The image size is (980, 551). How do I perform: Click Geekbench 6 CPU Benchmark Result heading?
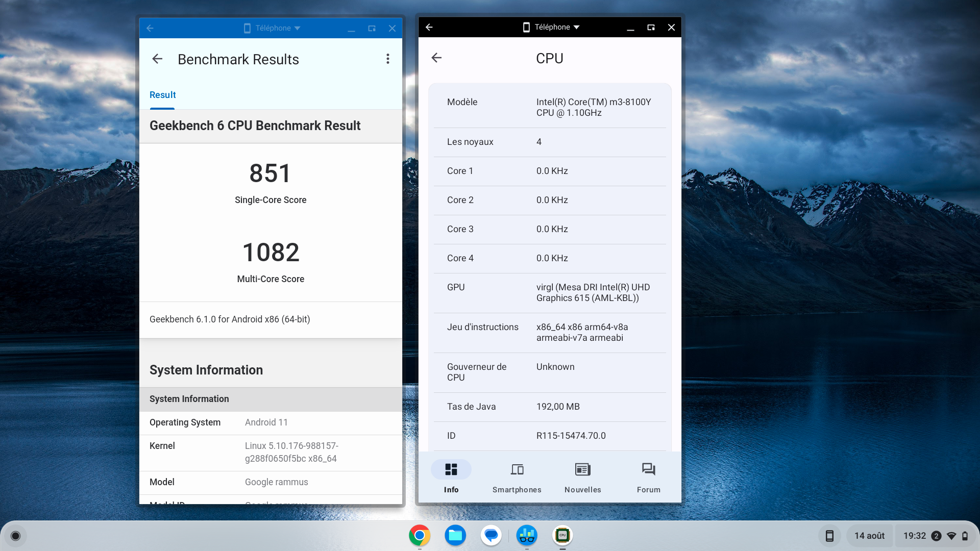pyautogui.click(x=255, y=126)
